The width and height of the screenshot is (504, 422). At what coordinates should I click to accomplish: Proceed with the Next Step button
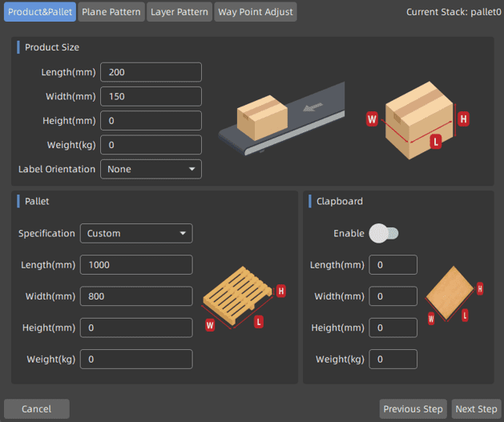click(x=477, y=409)
